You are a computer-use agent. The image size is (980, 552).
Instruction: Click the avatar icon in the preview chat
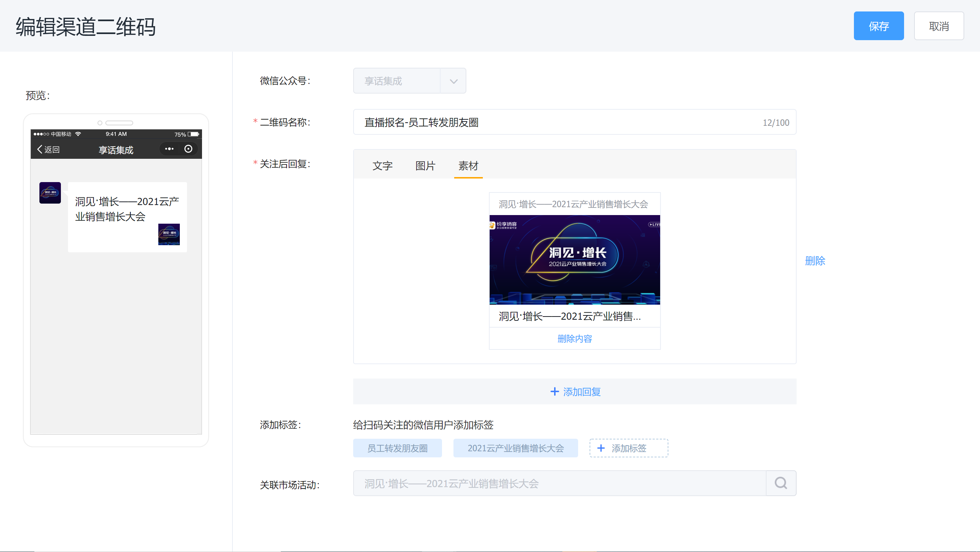(x=50, y=192)
